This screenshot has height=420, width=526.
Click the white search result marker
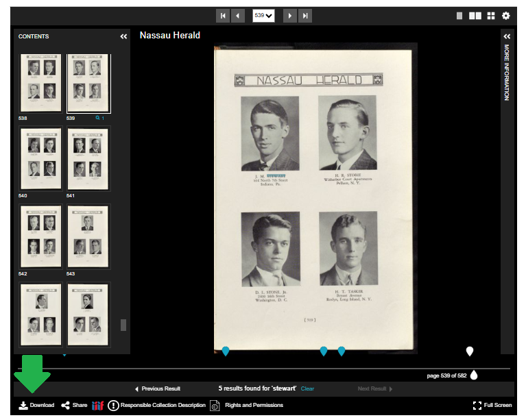[x=470, y=351]
